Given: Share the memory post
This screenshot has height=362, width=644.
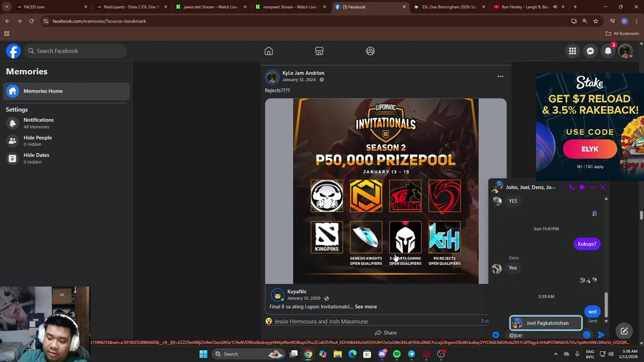Looking at the screenshot, I should click(386, 333).
